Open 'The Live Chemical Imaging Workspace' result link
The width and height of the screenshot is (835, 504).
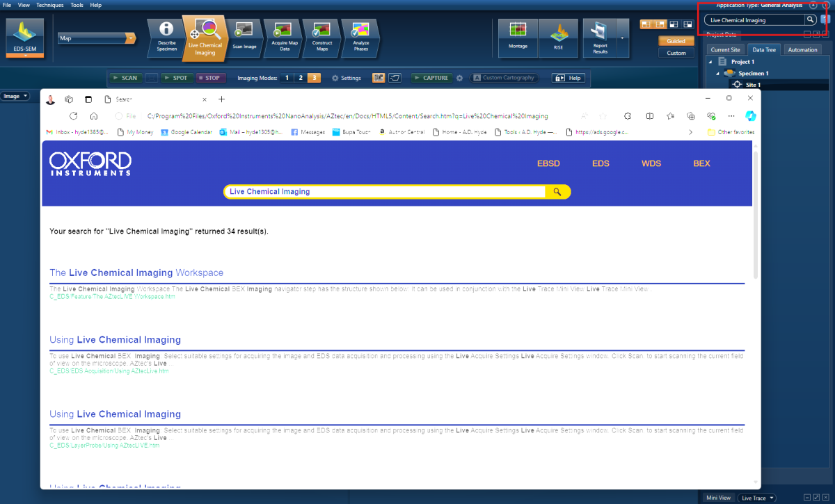pos(136,273)
